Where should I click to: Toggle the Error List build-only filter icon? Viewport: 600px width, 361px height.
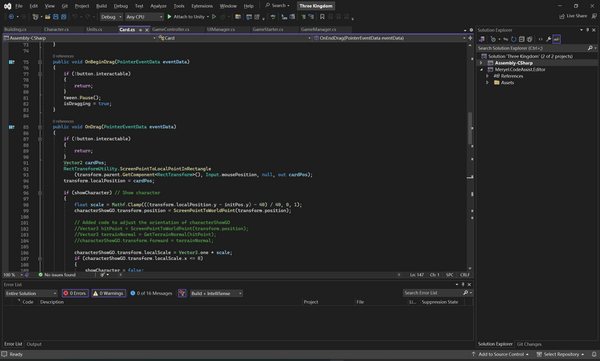182,293
